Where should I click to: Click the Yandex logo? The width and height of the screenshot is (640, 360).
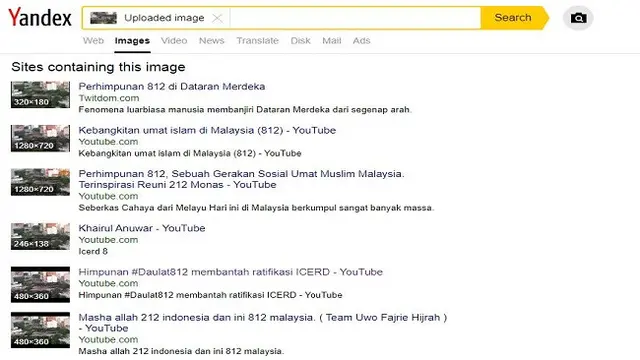40,17
